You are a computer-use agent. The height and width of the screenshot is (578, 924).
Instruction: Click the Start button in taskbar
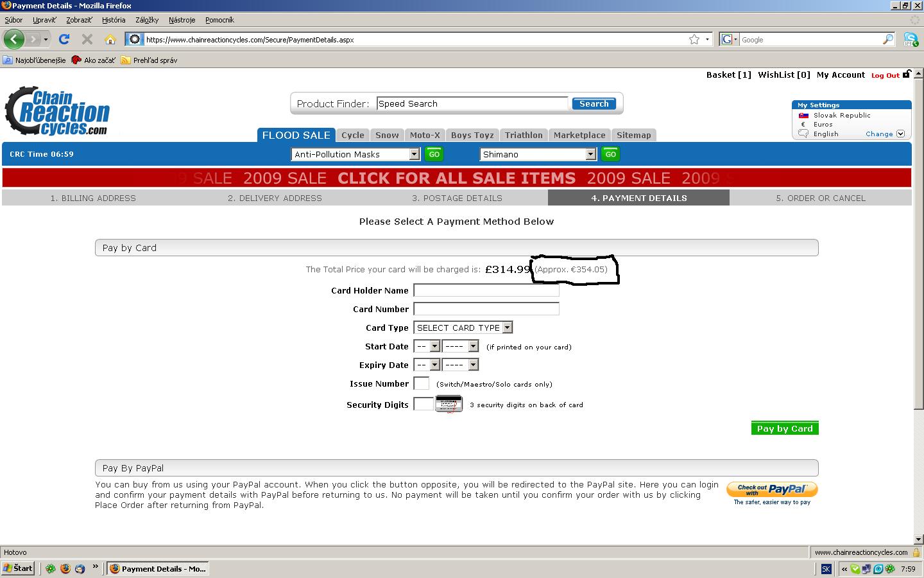tap(18, 568)
